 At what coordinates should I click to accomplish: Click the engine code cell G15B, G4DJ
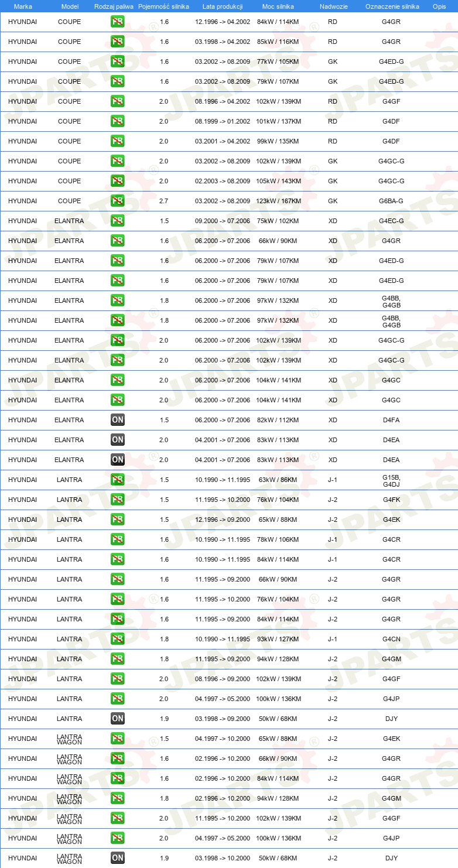pyautogui.click(x=391, y=480)
